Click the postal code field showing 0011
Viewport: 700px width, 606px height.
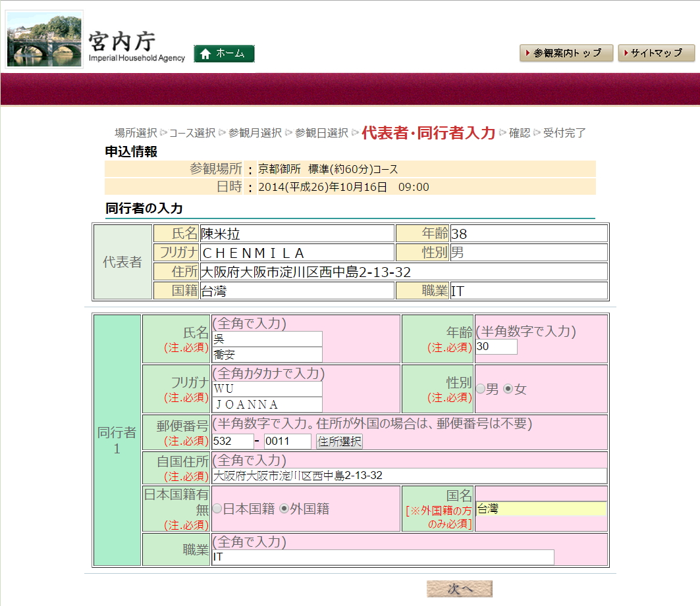(x=287, y=442)
